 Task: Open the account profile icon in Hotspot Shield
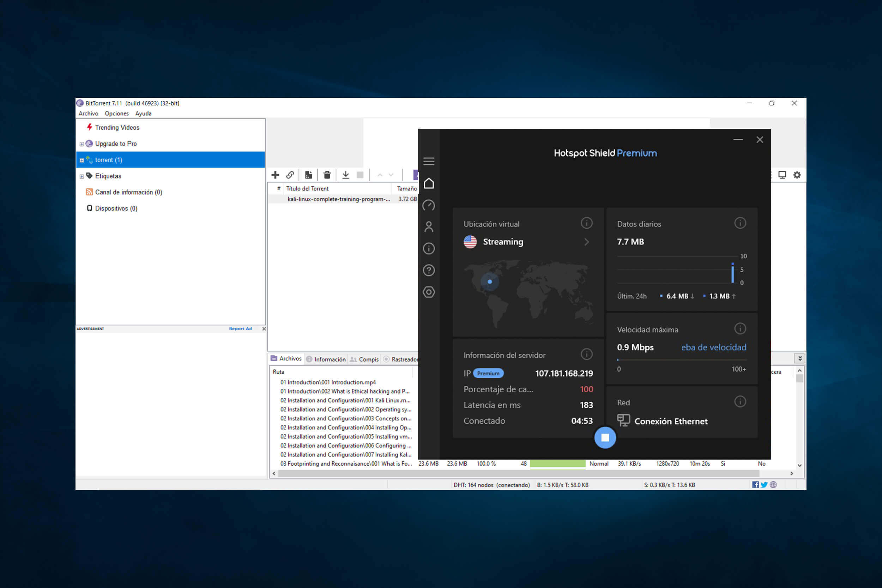pos(429,227)
